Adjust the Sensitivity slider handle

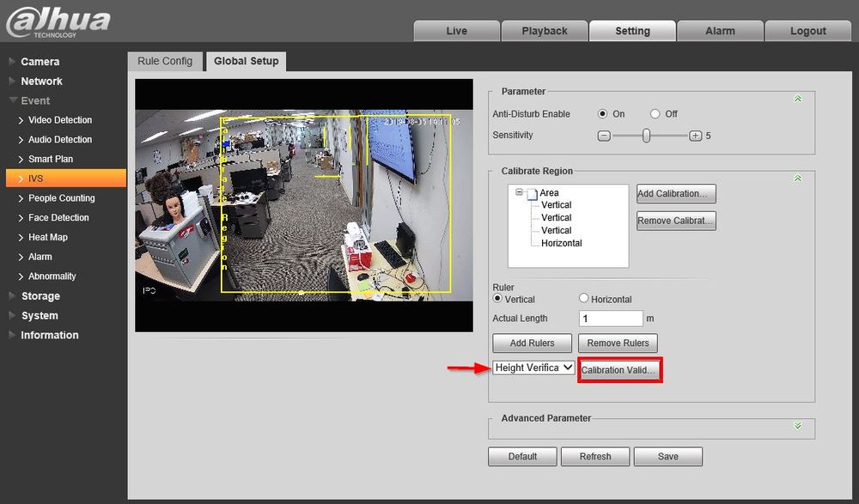pyautogui.click(x=646, y=136)
